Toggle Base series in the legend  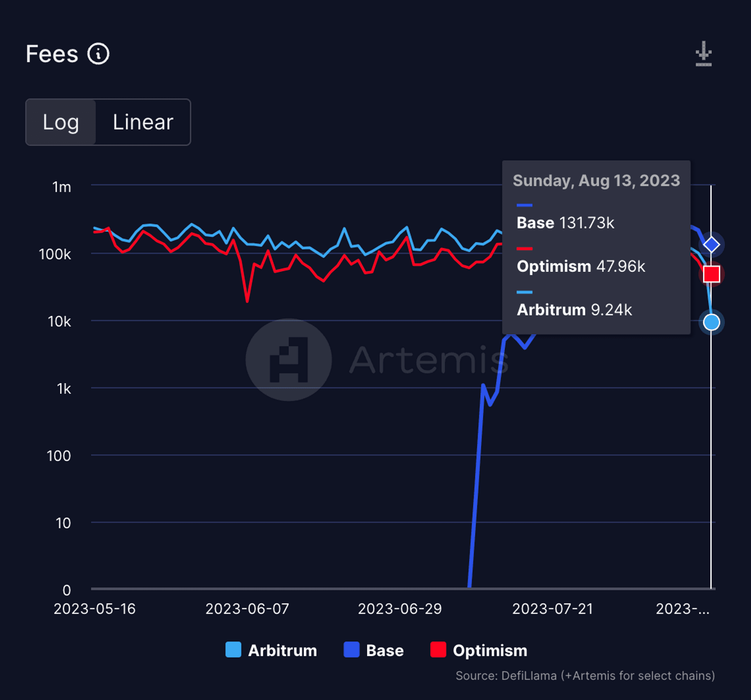(385, 650)
